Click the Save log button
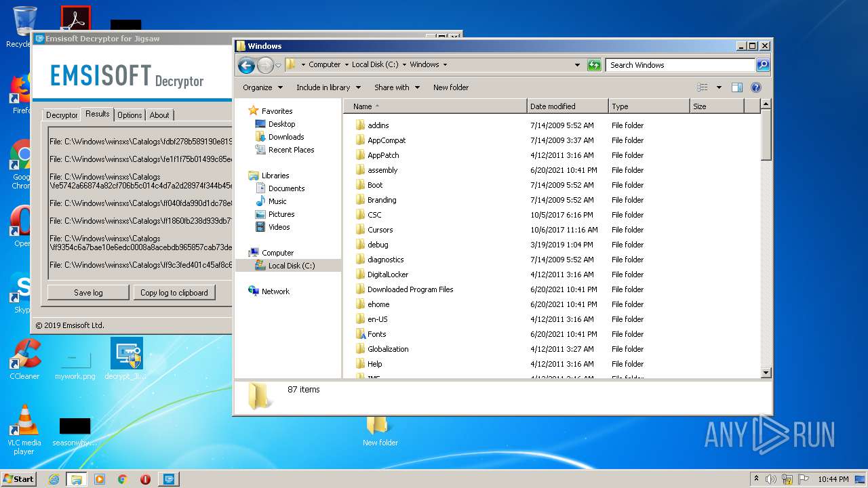The width and height of the screenshot is (868, 488). [x=88, y=292]
